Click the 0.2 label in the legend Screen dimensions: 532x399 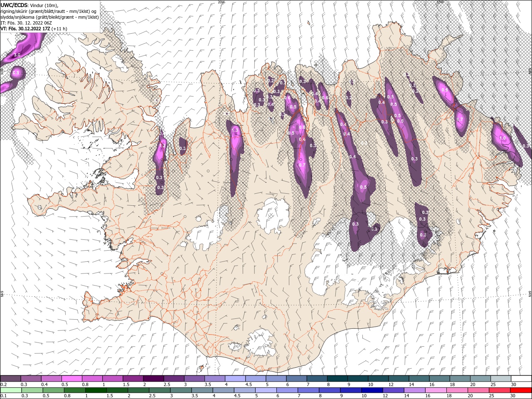(x=3, y=384)
